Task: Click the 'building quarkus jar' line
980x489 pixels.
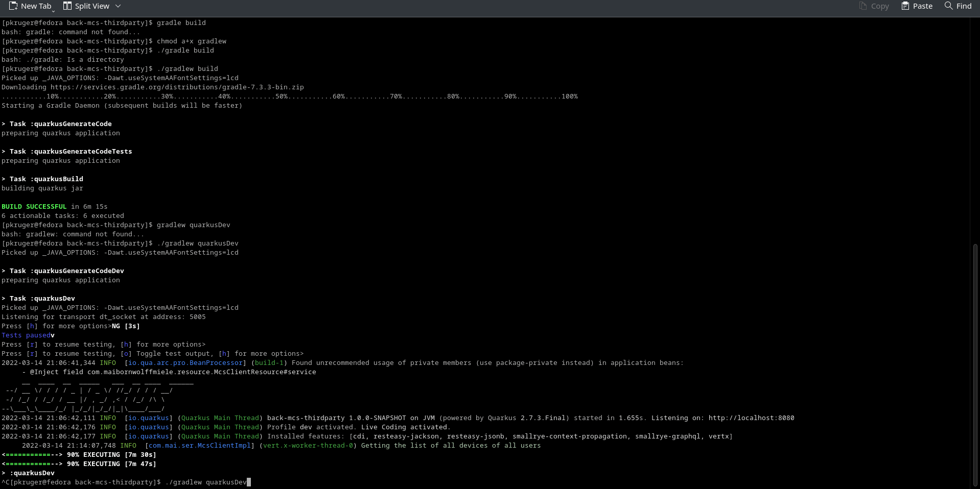Action: point(42,188)
